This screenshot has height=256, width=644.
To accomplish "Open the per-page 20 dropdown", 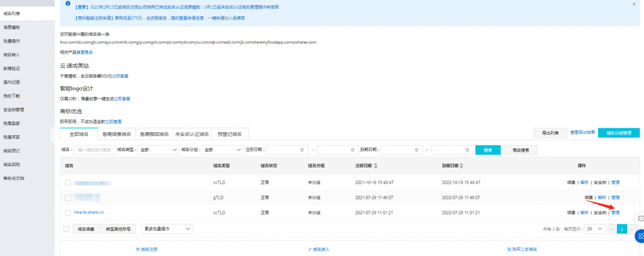I will click(595, 228).
